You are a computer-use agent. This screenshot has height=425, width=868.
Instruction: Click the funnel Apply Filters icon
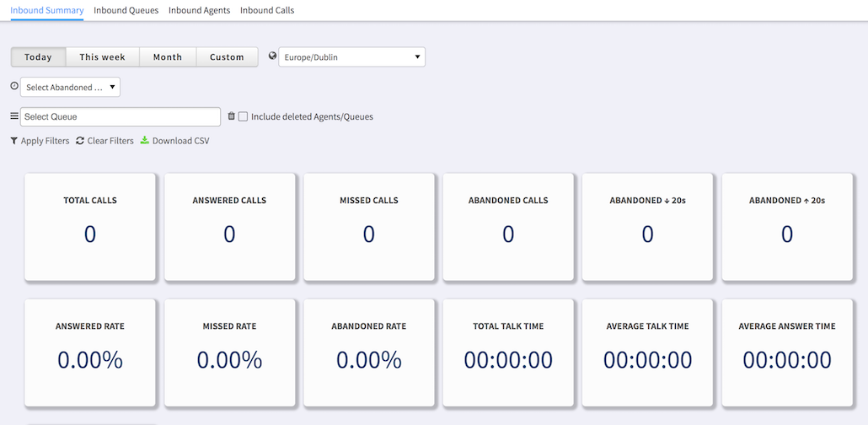(14, 141)
